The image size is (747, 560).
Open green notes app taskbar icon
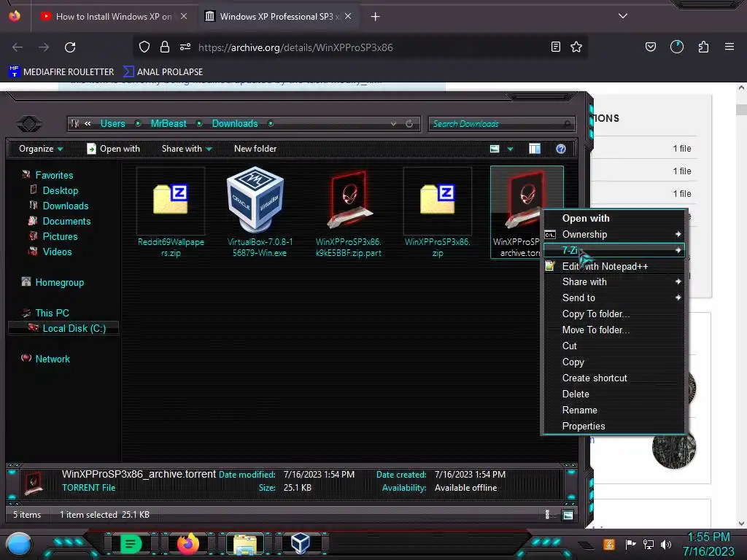131,543
